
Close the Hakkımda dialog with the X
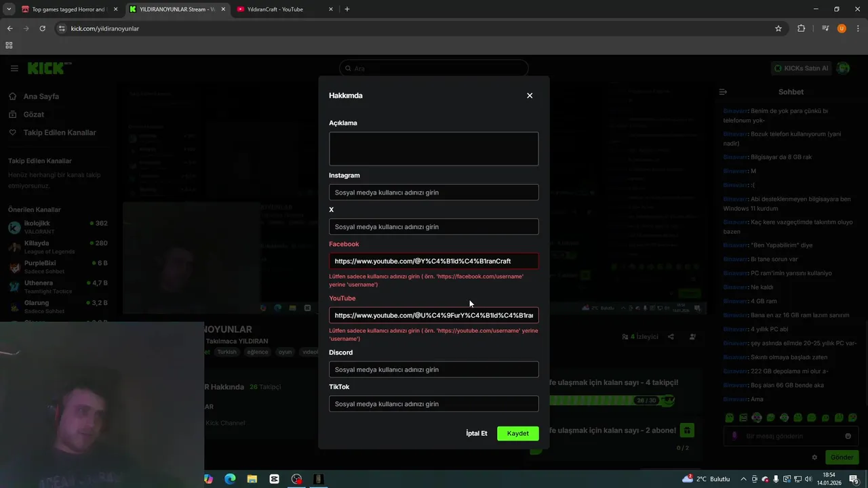(530, 96)
